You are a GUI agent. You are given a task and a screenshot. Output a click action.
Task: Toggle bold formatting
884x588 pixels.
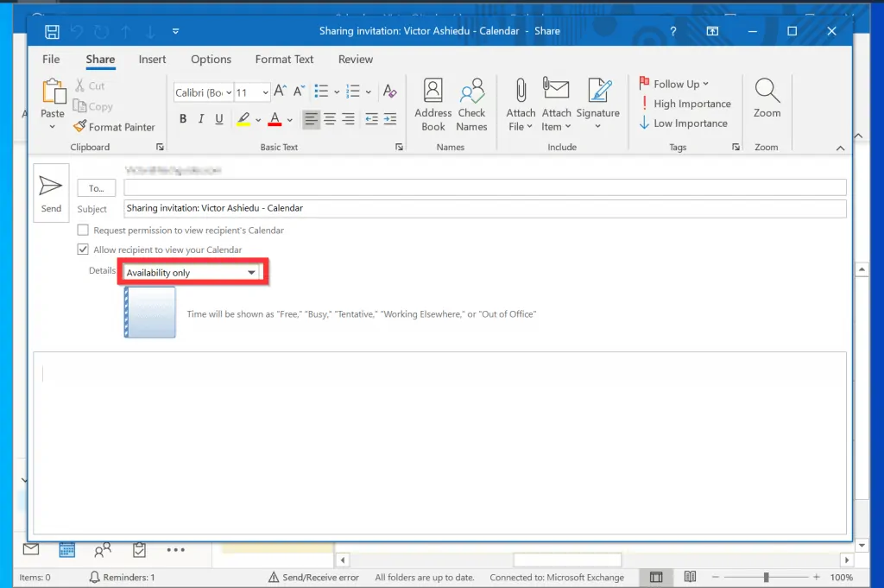tap(183, 119)
